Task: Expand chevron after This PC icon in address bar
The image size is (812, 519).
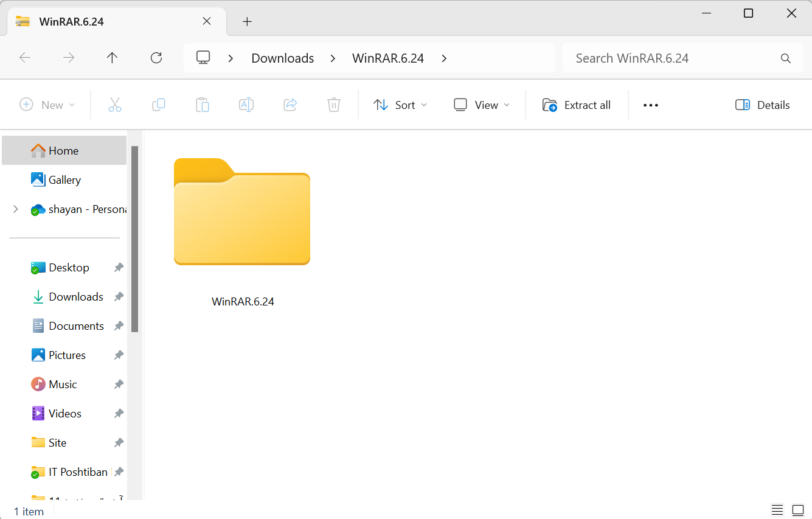Action: pos(231,58)
